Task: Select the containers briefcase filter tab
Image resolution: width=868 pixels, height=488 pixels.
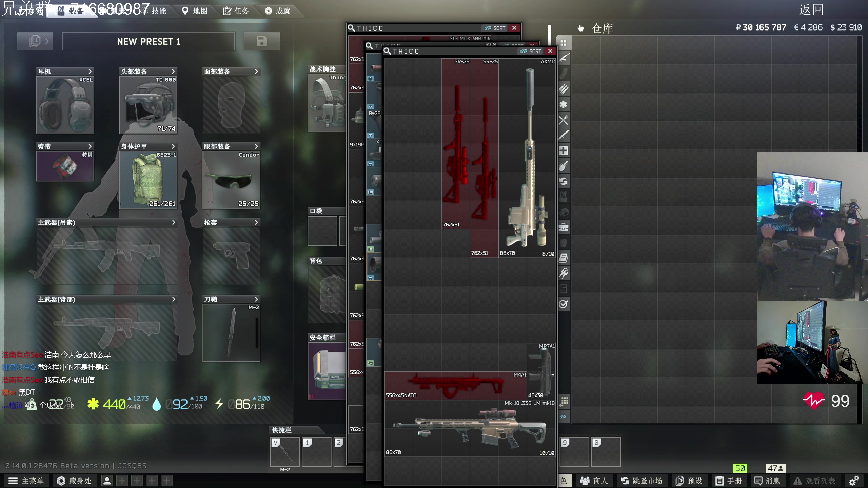Action: 564,227
